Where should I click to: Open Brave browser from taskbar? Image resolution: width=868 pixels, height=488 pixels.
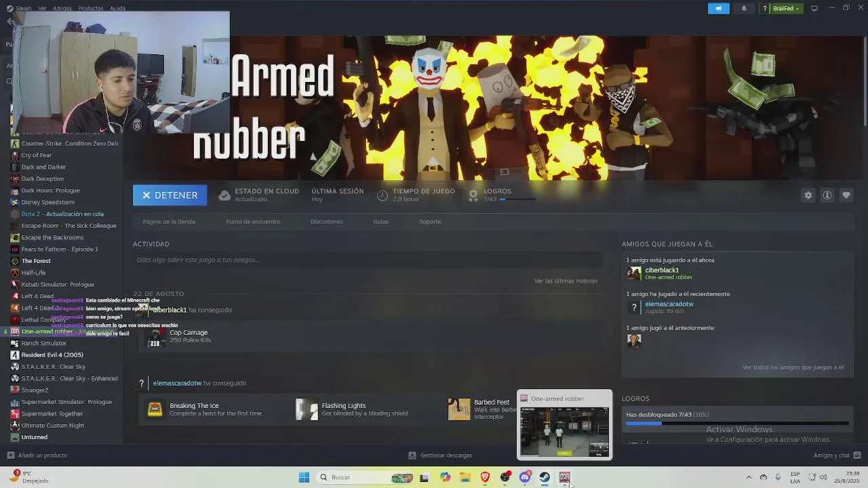pos(485,477)
